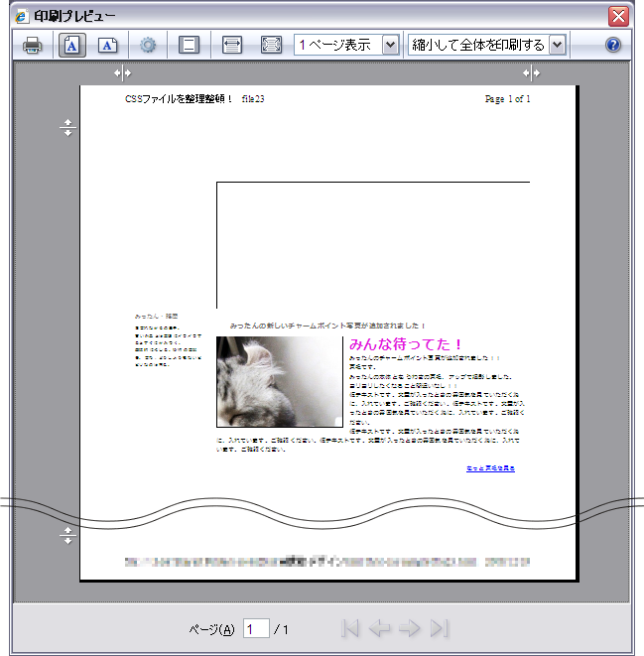Click the Internet Explorer icon in title bar

click(x=21, y=16)
